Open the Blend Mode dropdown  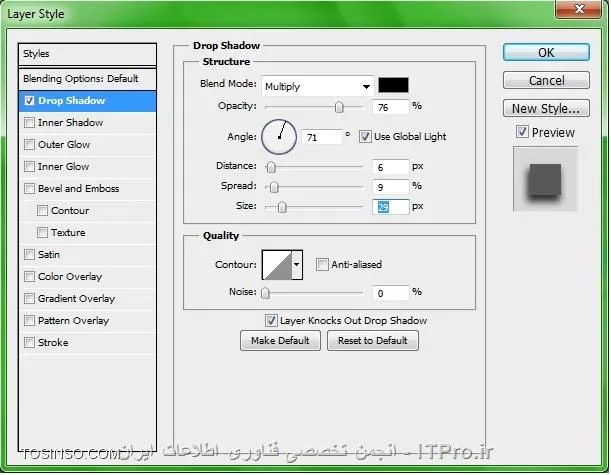[x=317, y=86]
